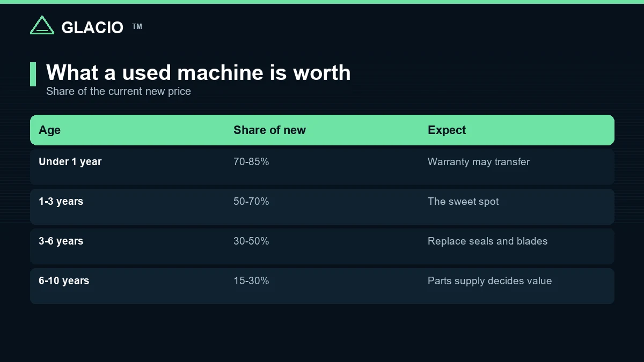
Task: Click the 'Share of new' column header
Action: (269, 130)
